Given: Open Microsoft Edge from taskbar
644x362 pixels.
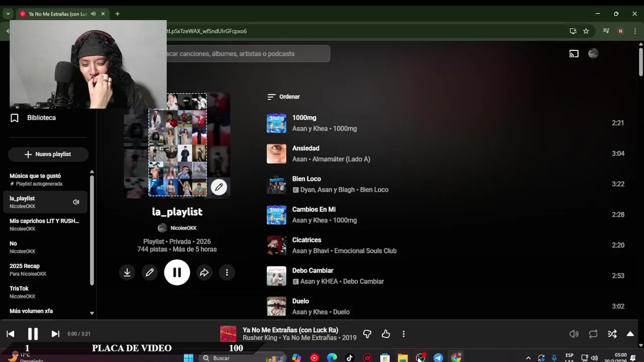Looking at the screenshot, I should pos(332,358).
